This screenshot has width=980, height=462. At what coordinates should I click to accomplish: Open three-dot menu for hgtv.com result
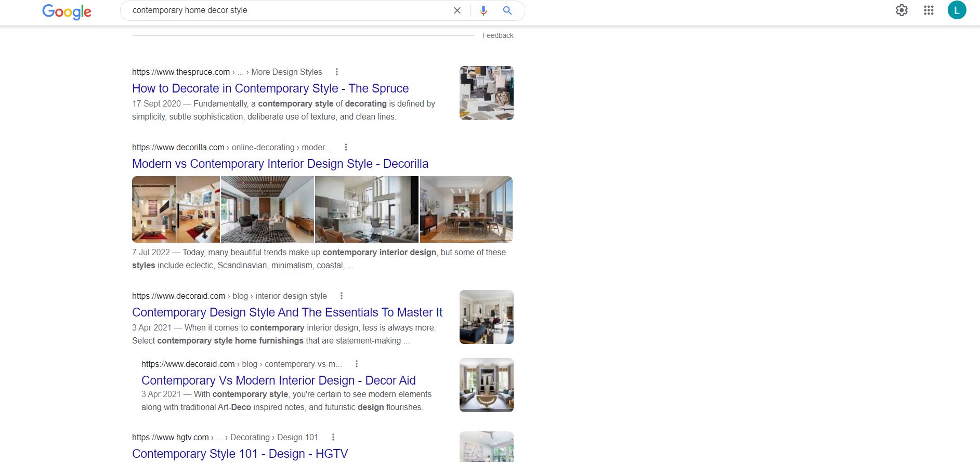333,437
